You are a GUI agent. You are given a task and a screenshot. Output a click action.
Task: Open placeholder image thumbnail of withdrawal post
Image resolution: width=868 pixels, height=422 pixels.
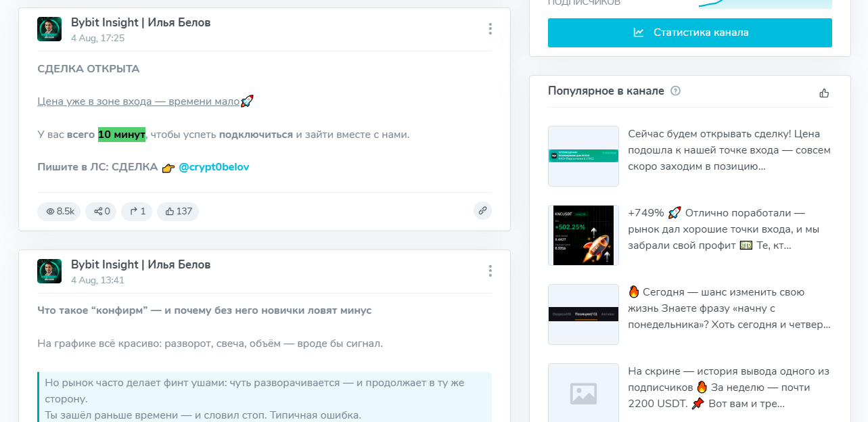583,394
